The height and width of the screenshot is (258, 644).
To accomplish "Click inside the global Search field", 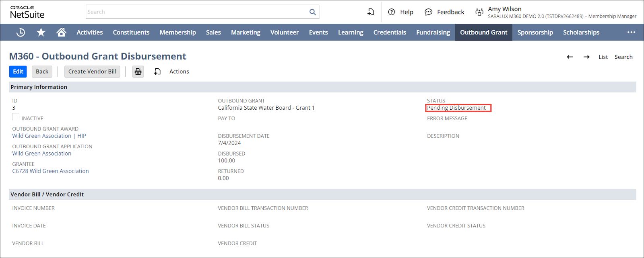I will pos(196,12).
